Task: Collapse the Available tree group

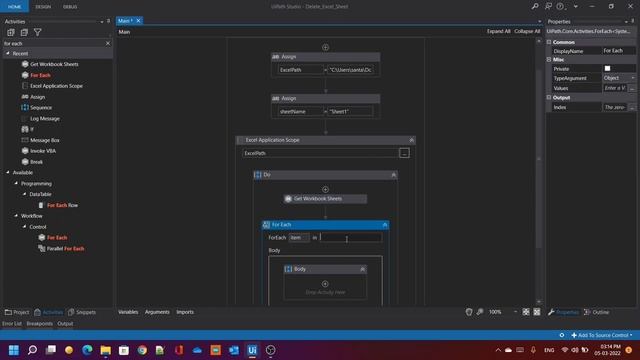Action: click(8, 173)
